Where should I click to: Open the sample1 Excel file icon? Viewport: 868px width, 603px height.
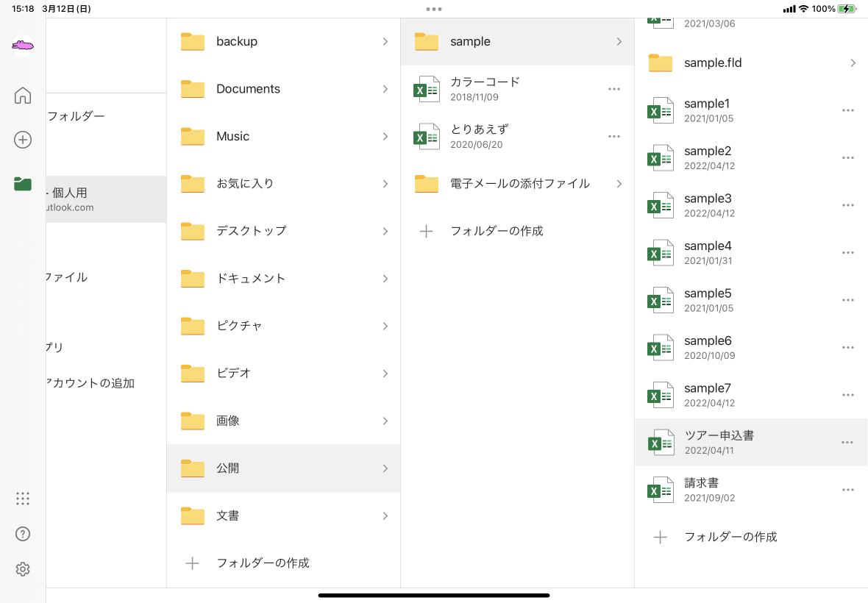(x=661, y=110)
